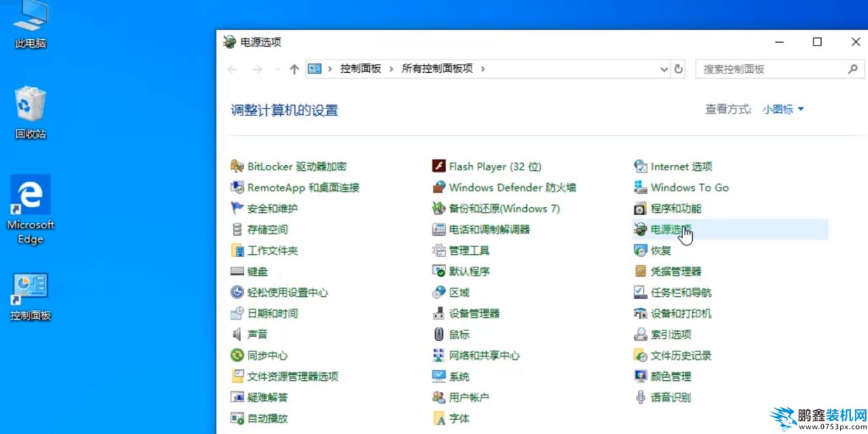The width and height of the screenshot is (868, 434).
Task: Open 索引选项 link
Action: tap(671, 335)
